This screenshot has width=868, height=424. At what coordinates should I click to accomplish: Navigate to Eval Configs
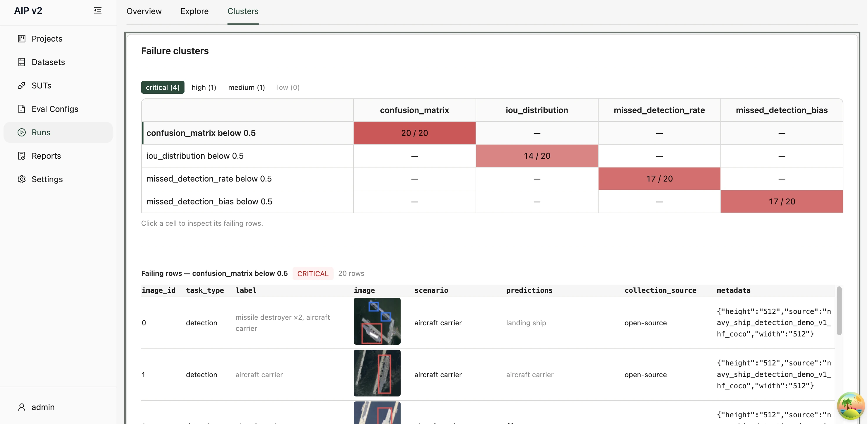(x=55, y=109)
